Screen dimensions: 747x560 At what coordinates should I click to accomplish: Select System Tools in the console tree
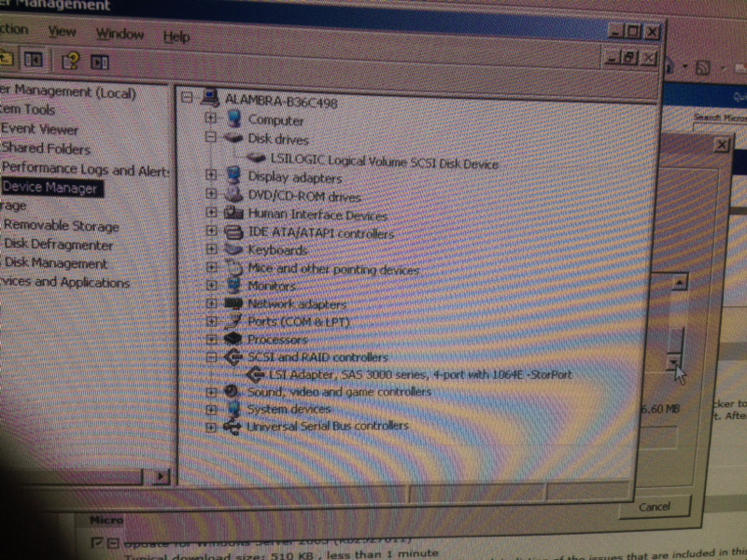click(28, 109)
